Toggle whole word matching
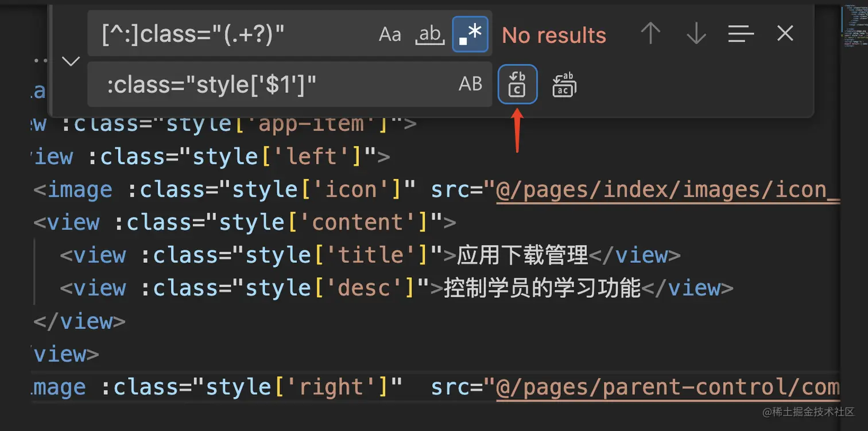Viewport: 868px width, 431px height. click(429, 34)
